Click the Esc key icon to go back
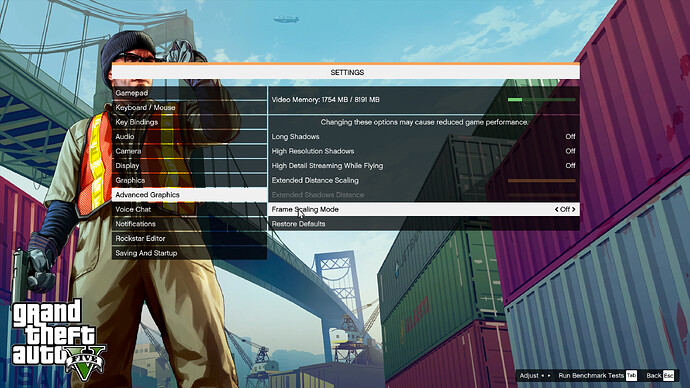The width and height of the screenshot is (690, 388). click(x=668, y=375)
